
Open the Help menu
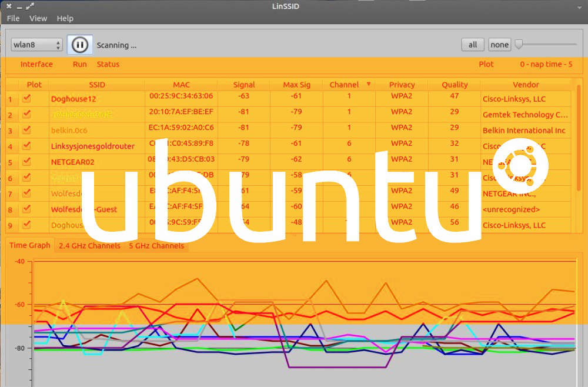point(65,18)
